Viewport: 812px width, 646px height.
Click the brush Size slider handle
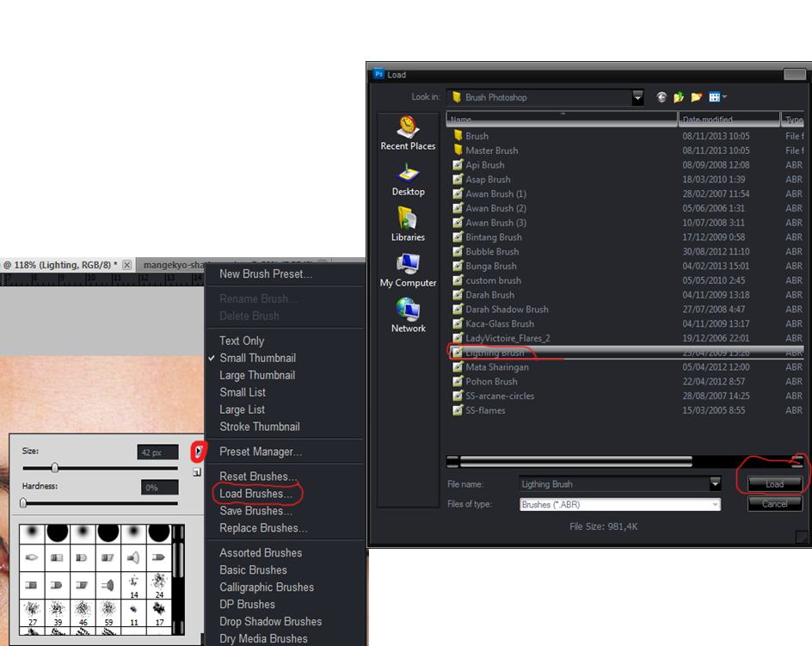(x=55, y=468)
